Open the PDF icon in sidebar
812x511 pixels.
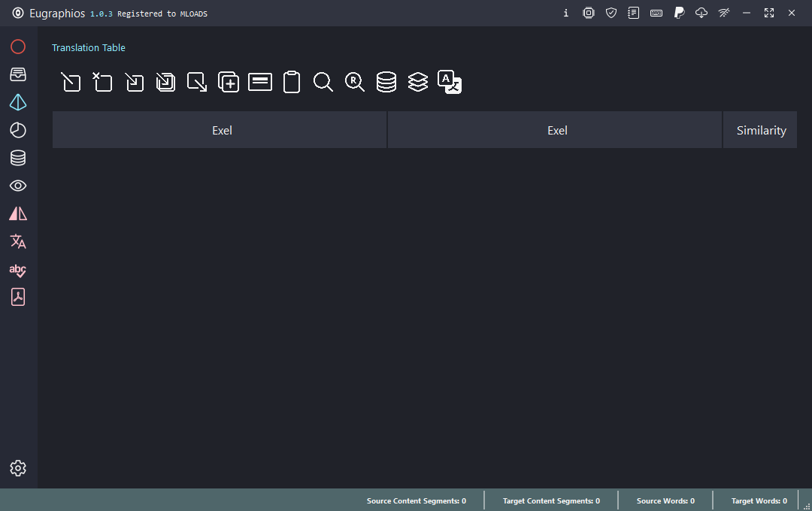18,298
